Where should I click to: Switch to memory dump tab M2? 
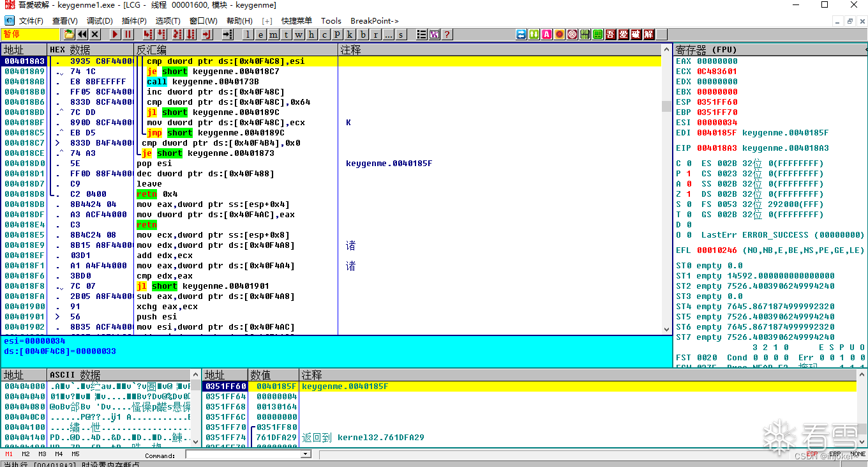pyautogui.click(x=26, y=454)
